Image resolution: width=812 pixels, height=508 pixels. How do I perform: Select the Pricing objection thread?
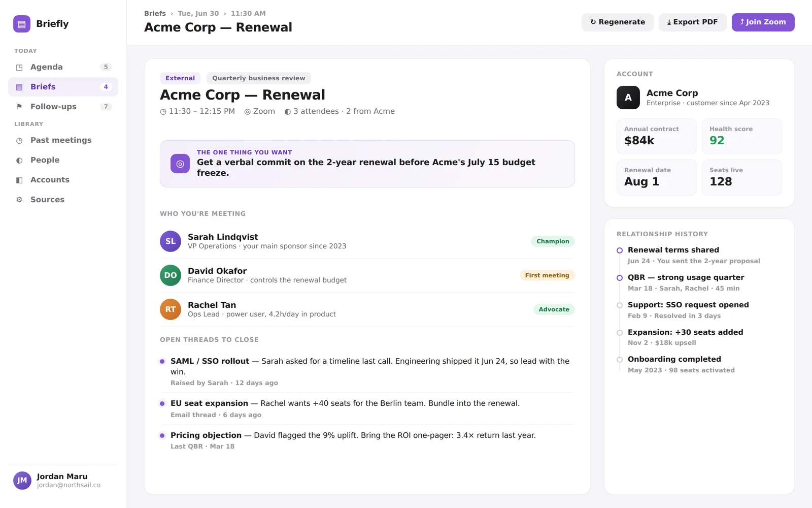pos(367,441)
